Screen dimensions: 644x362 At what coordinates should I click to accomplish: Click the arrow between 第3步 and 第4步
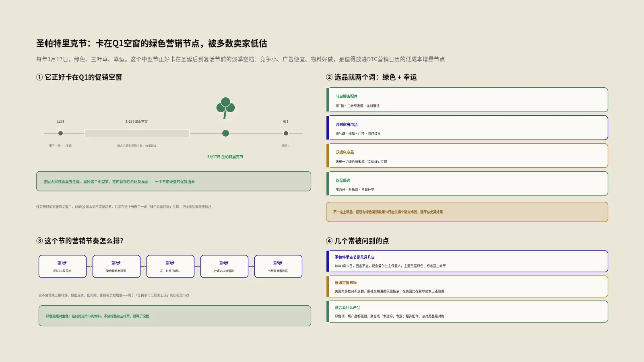click(197, 266)
